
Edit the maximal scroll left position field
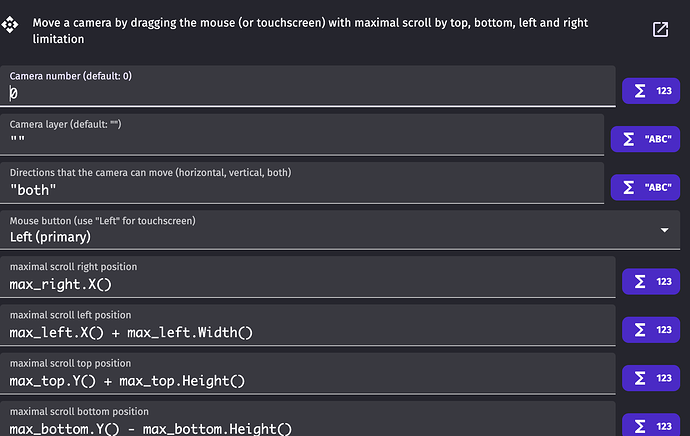[310, 332]
